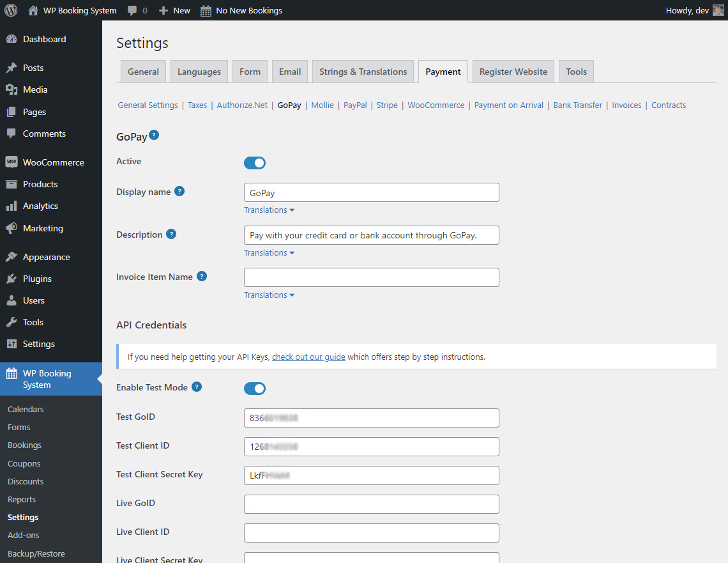Click the Comments sidebar icon

coord(11,134)
